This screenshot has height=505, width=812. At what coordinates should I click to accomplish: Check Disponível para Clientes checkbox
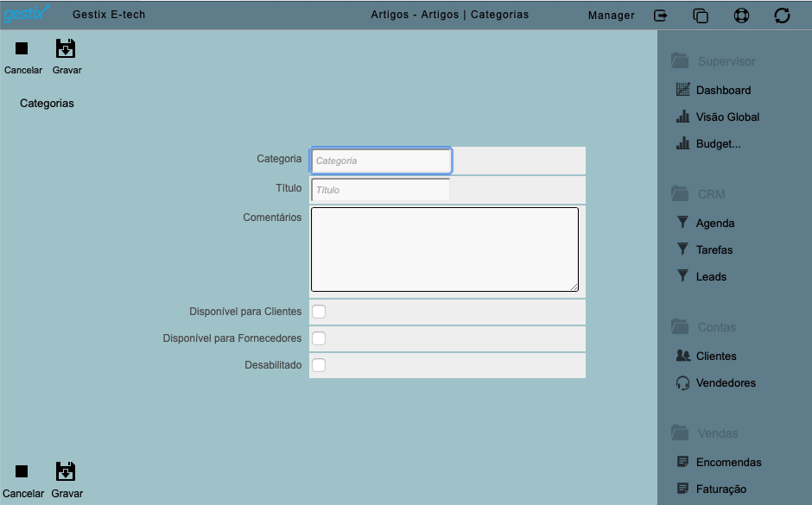point(319,312)
